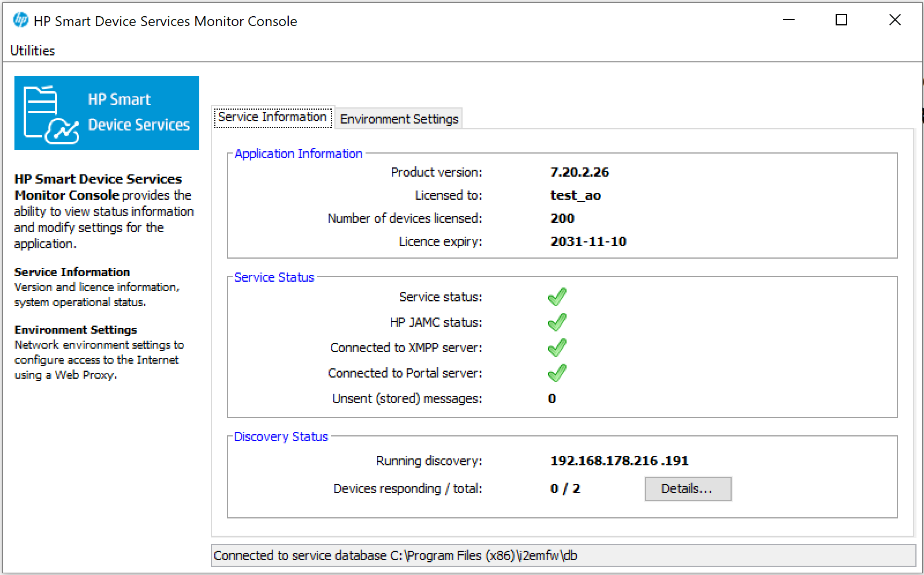This screenshot has width=924, height=575.
Task: Open discovery Details... button
Action: click(687, 489)
